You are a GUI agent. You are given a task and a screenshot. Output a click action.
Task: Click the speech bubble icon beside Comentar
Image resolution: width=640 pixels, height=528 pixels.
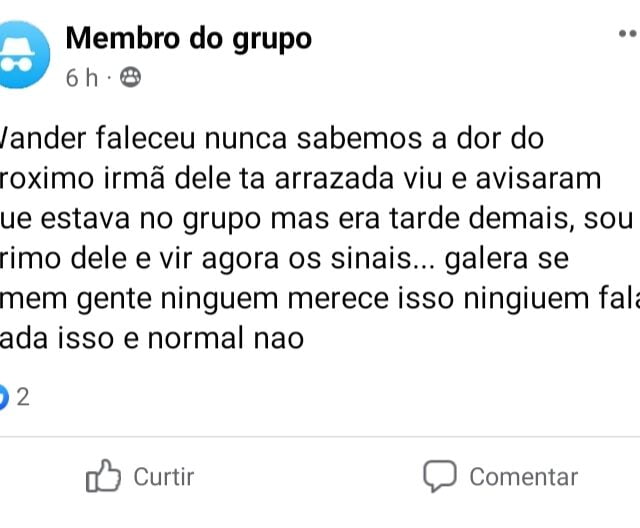coord(440,476)
